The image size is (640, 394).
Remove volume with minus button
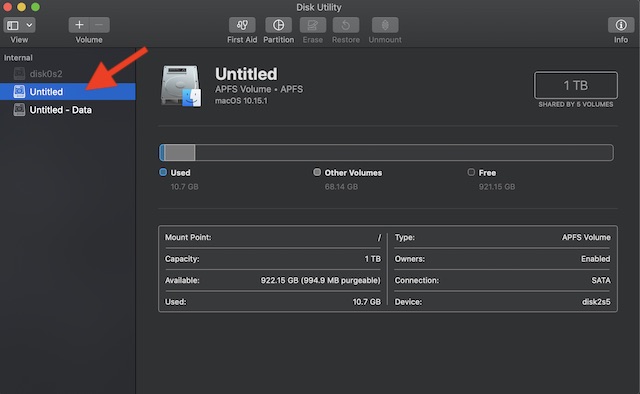[99, 25]
